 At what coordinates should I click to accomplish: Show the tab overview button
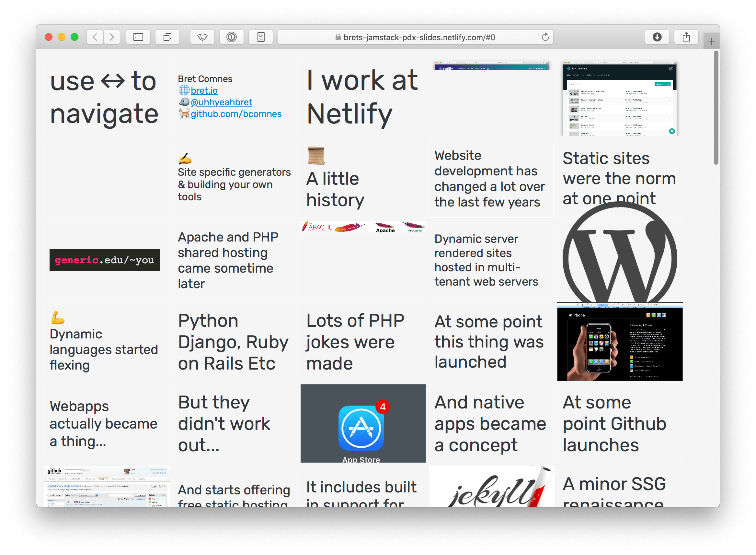tap(167, 37)
